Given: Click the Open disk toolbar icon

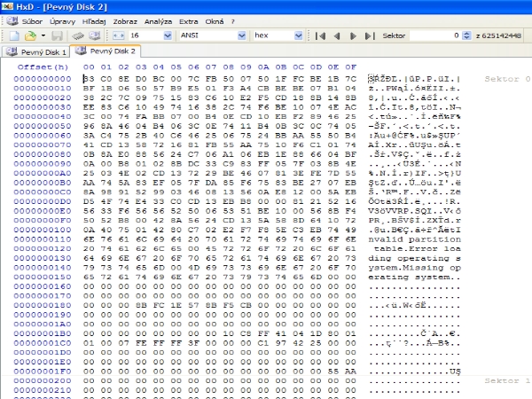Looking at the screenshot, I should 94,35.
